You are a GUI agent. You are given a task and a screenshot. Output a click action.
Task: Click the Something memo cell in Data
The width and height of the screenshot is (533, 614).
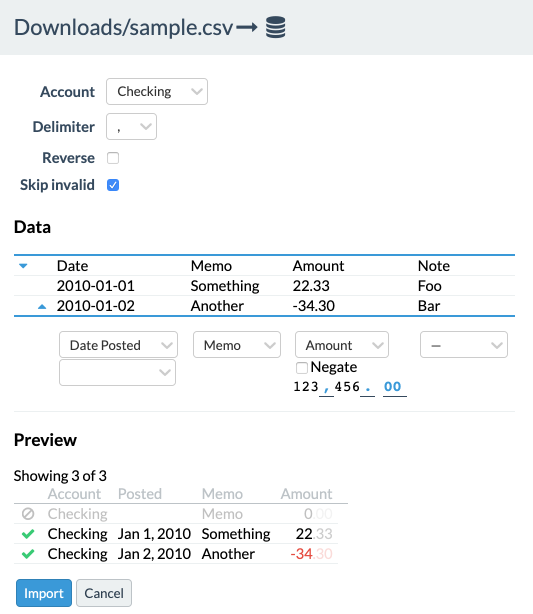(x=225, y=286)
